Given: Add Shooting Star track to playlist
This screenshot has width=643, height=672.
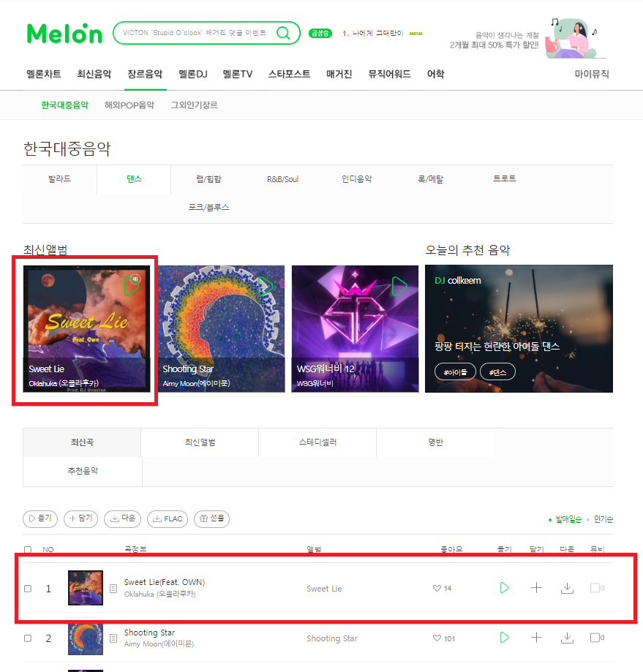Looking at the screenshot, I should [x=536, y=638].
